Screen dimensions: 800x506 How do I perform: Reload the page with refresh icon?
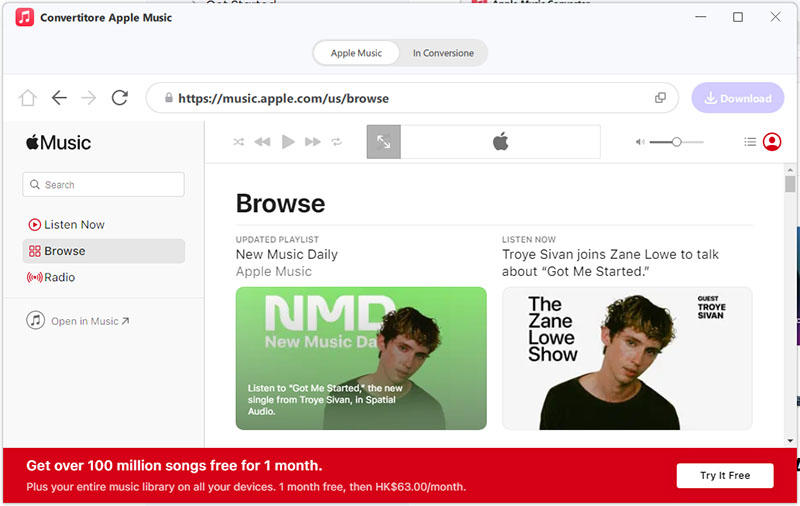click(x=120, y=97)
